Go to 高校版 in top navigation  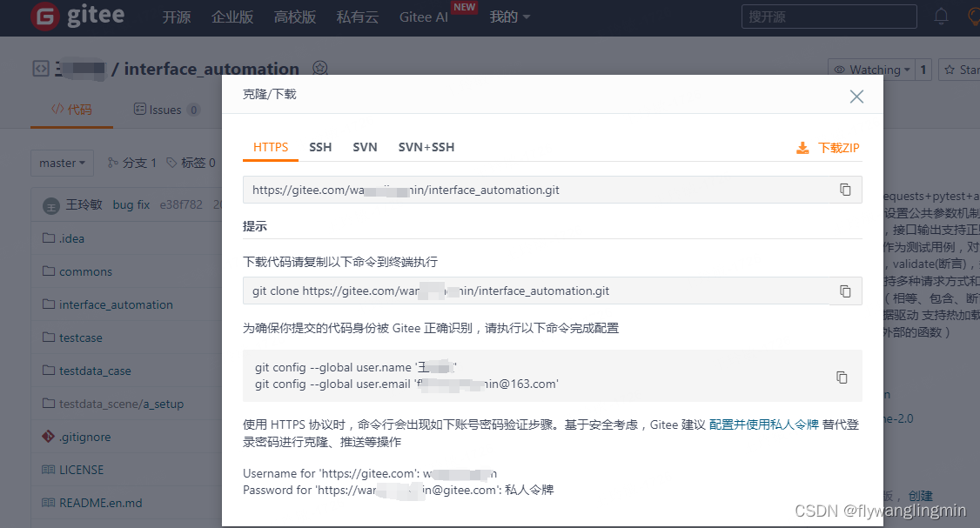click(x=295, y=17)
